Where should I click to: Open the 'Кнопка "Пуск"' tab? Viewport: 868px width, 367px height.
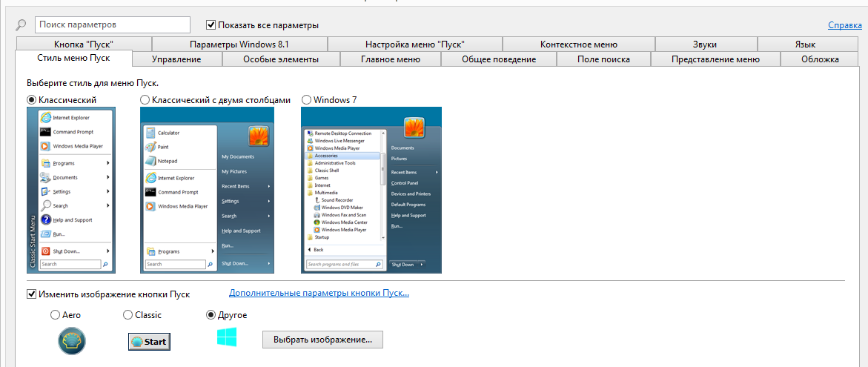click(85, 44)
